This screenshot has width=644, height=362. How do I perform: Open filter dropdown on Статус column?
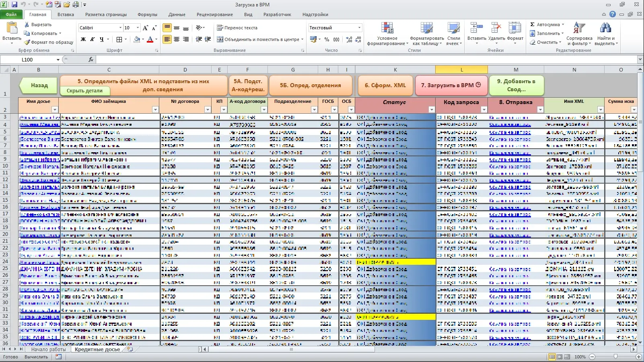point(431,110)
